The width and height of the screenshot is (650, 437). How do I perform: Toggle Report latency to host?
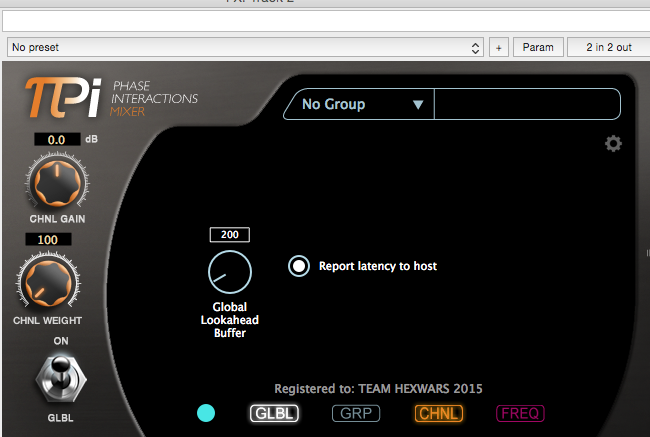tap(299, 266)
